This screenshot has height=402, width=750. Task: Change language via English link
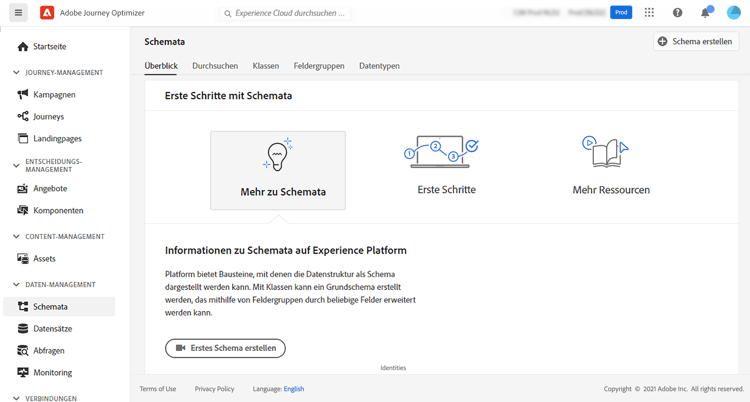coord(293,389)
